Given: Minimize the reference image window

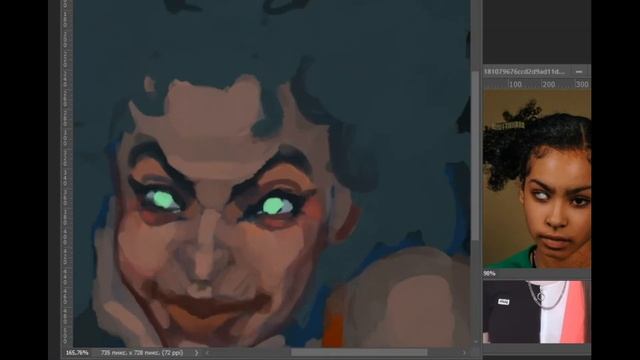Looking at the screenshot, I should pos(579,71).
